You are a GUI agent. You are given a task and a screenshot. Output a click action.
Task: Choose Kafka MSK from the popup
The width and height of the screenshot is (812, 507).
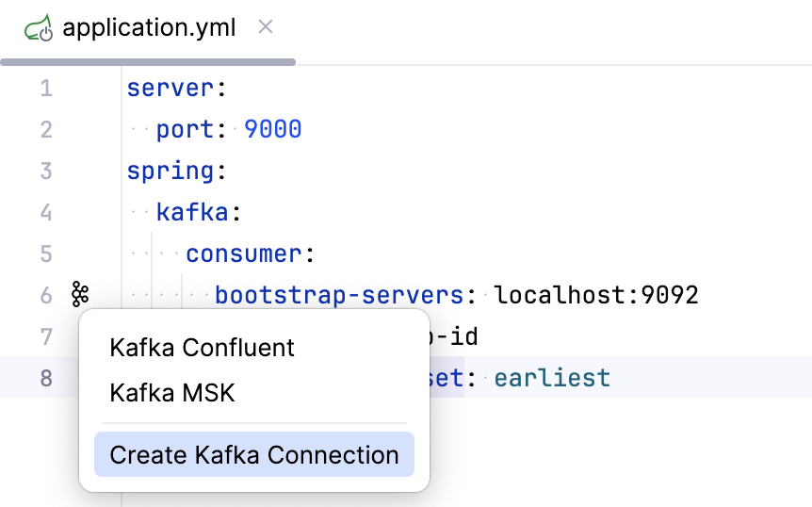172,392
